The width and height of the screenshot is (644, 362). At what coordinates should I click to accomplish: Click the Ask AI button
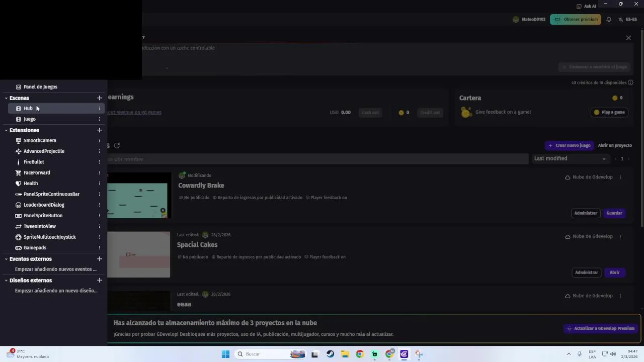[x=586, y=6]
